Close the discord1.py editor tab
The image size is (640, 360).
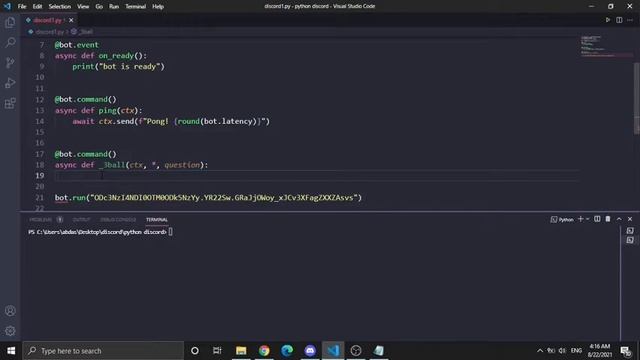click(71, 20)
